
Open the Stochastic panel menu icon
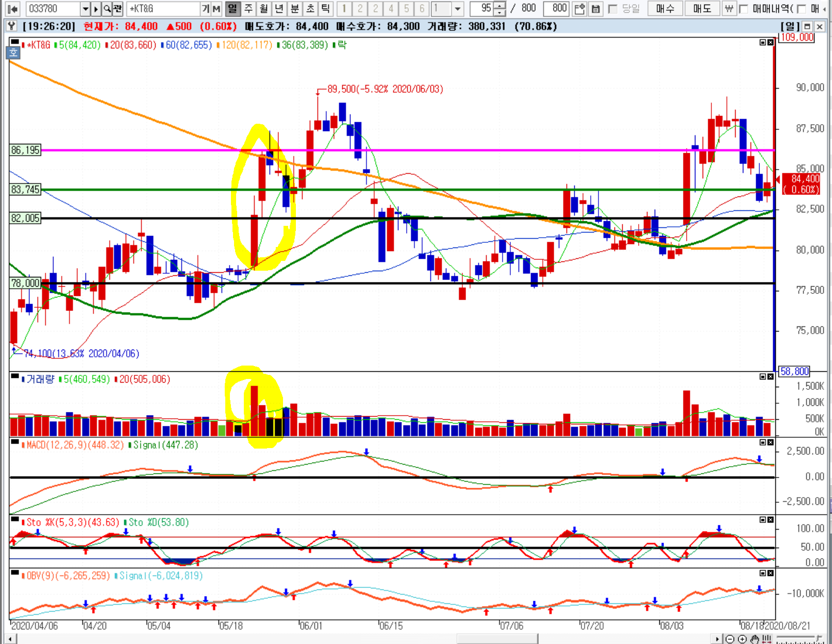tap(14, 519)
